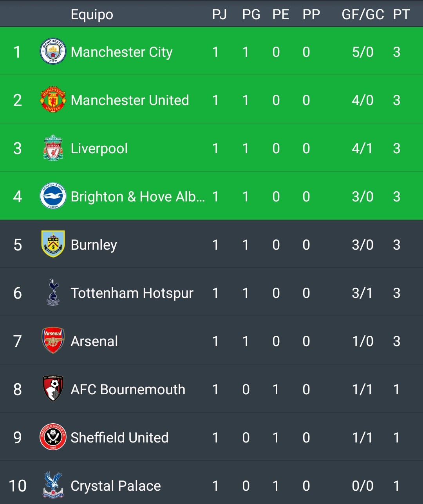Image resolution: width=423 pixels, height=504 pixels.
Task: Open Sheffield United team name
Action: click(x=119, y=437)
